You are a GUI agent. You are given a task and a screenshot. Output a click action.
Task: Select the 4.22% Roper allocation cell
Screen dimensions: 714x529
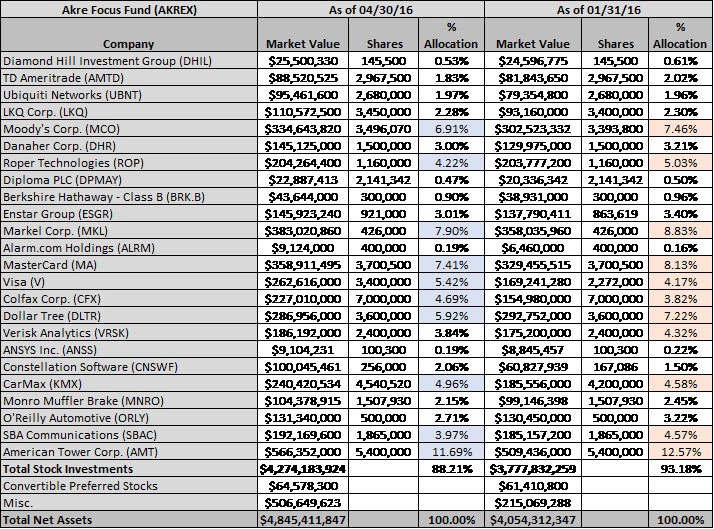click(x=451, y=163)
